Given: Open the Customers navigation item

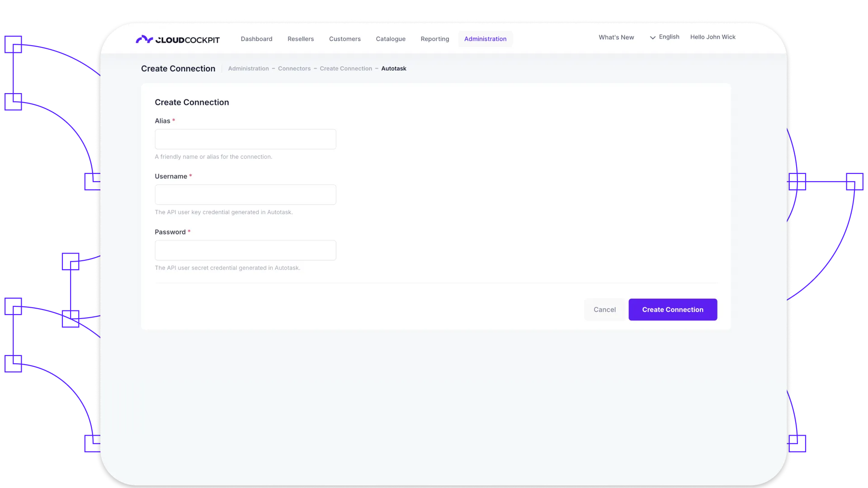Looking at the screenshot, I should (344, 39).
